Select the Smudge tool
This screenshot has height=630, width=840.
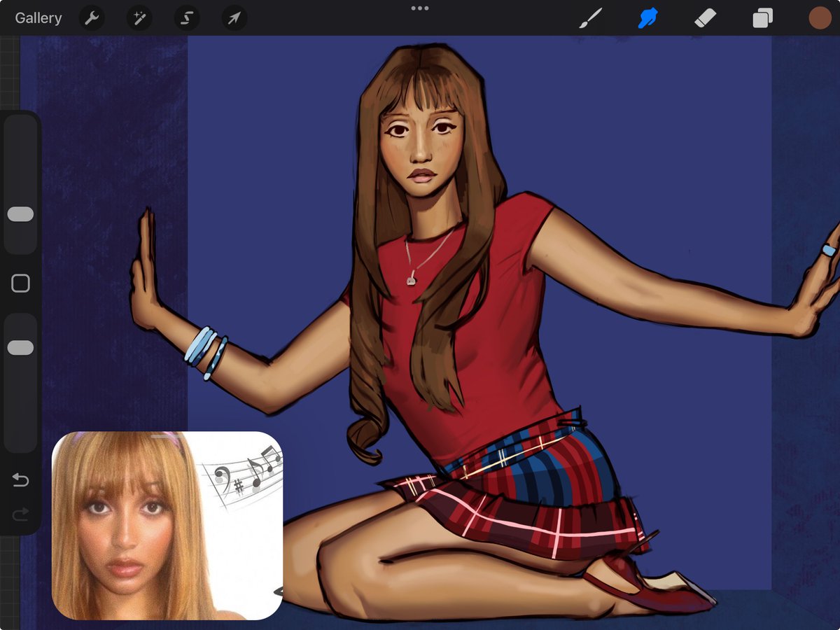pos(647,18)
